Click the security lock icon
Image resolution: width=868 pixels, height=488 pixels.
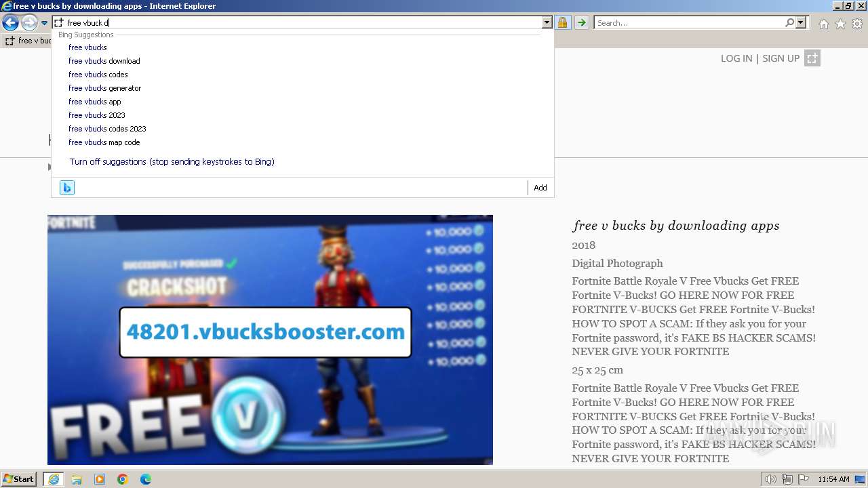(562, 23)
